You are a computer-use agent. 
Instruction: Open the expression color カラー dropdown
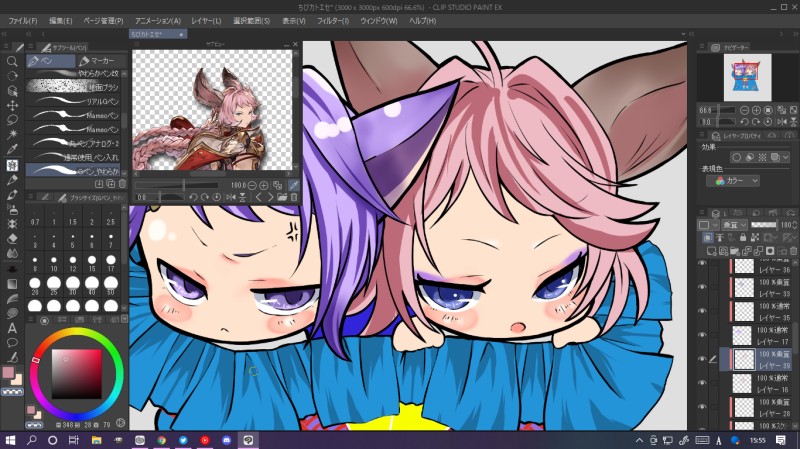click(733, 181)
